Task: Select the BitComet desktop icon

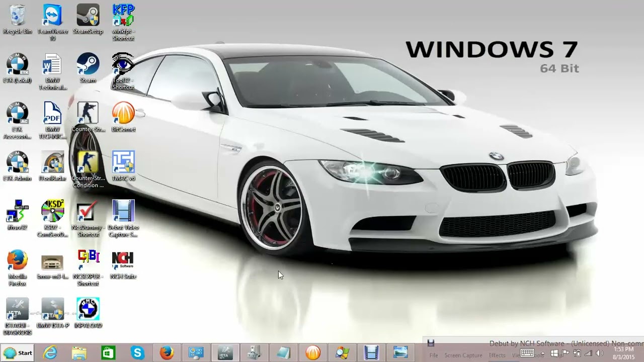Action: [123, 117]
